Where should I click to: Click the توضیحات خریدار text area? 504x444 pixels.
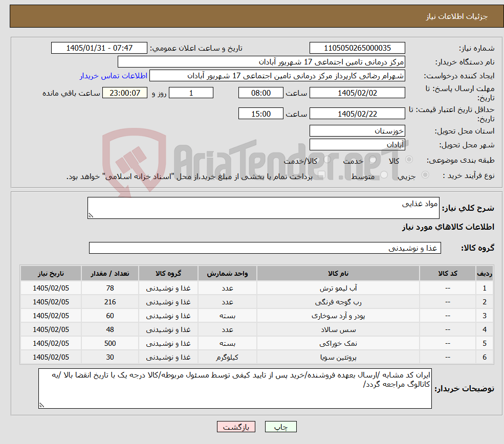click(x=235, y=389)
